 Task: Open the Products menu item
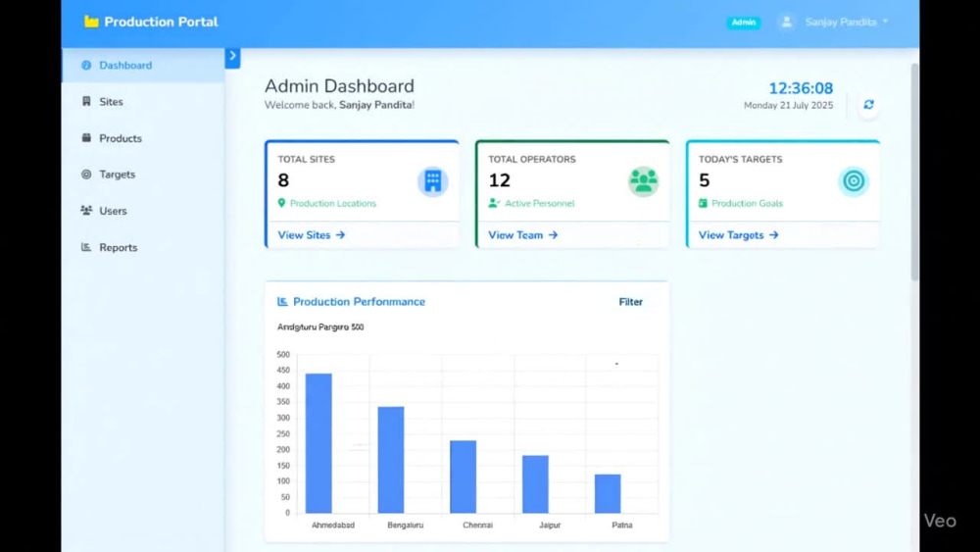tap(144, 138)
